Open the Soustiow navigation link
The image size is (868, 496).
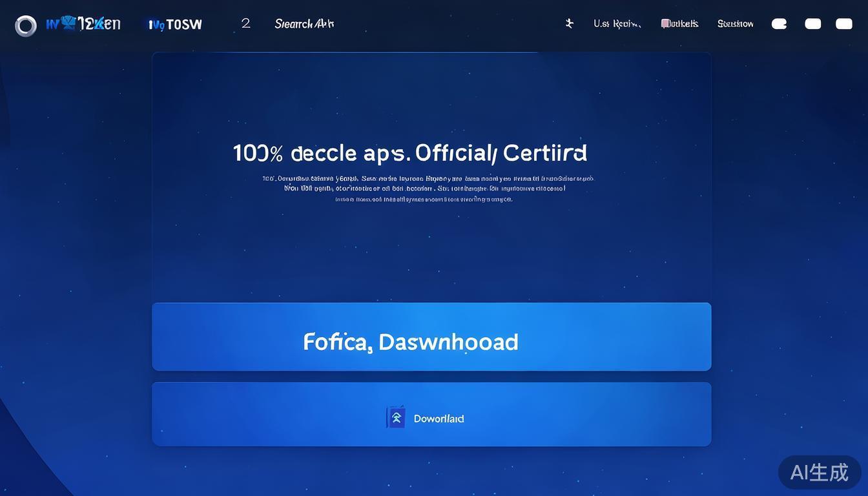point(735,24)
